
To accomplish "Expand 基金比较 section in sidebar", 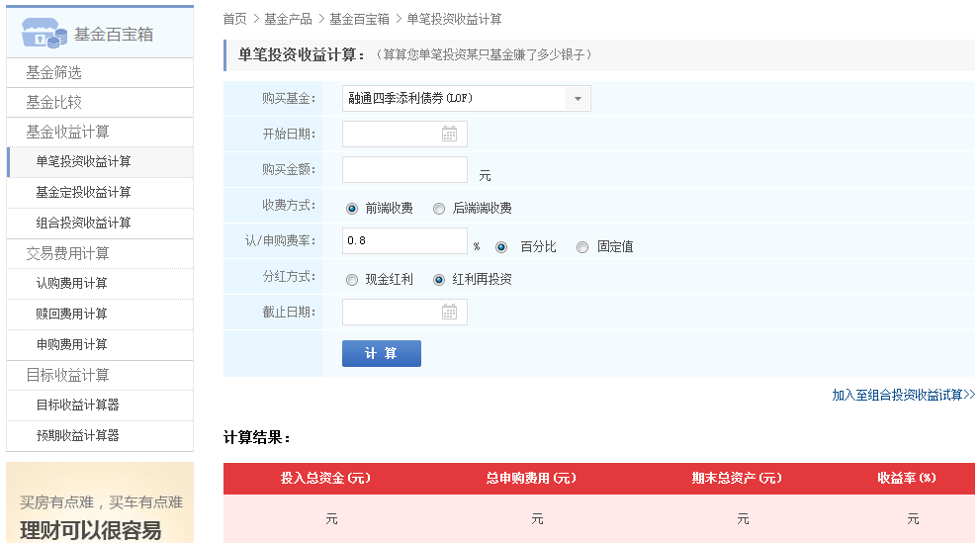I will tap(53, 102).
